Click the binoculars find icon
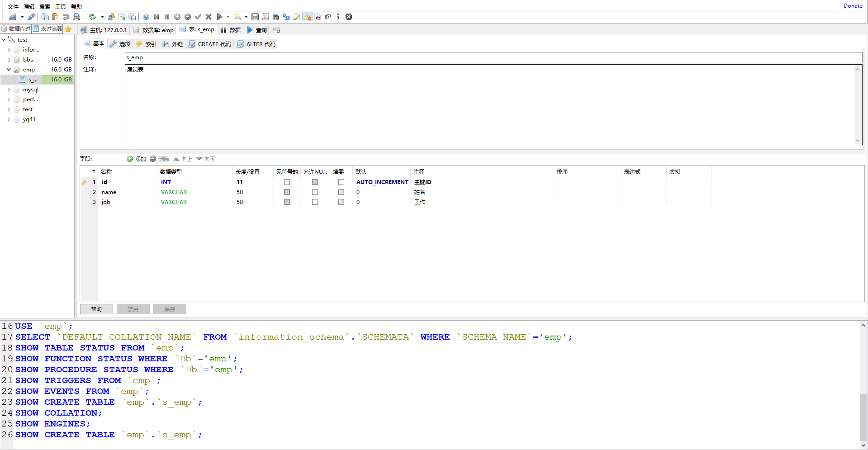 coord(276,17)
